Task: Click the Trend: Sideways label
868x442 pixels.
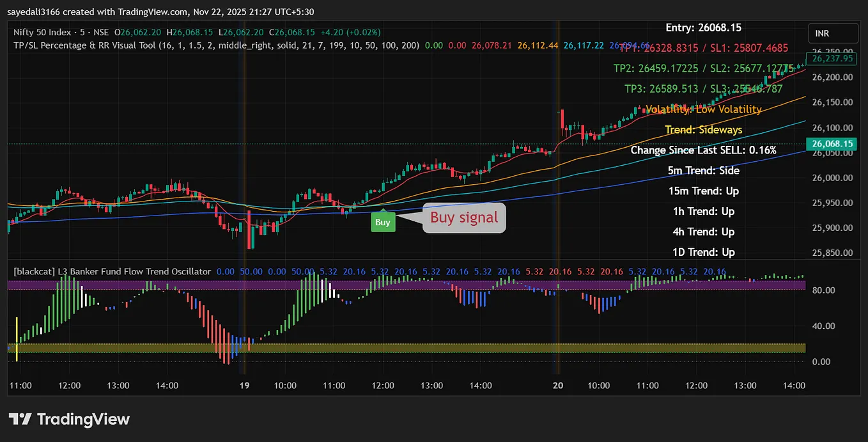Action: pyautogui.click(x=703, y=129)
